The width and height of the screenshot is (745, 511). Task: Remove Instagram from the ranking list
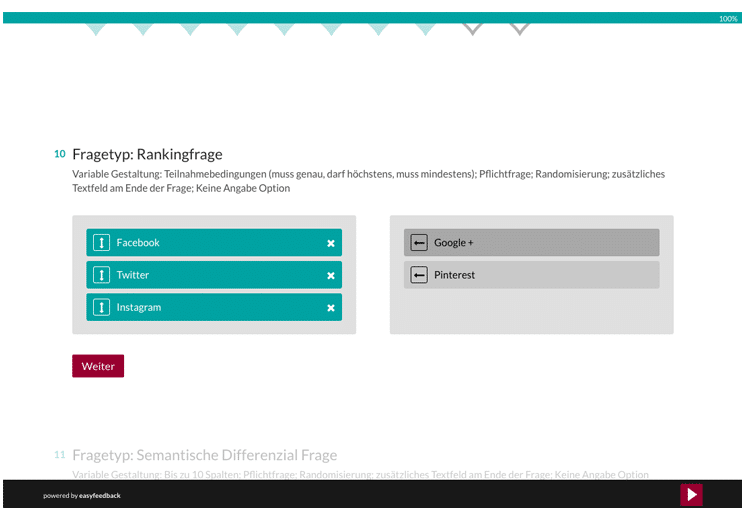coord(331,308)
